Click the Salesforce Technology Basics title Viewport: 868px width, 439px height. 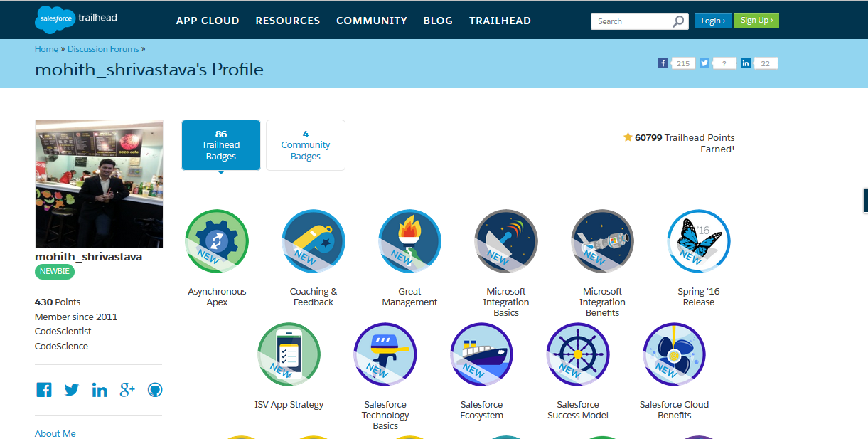(385, 415)
